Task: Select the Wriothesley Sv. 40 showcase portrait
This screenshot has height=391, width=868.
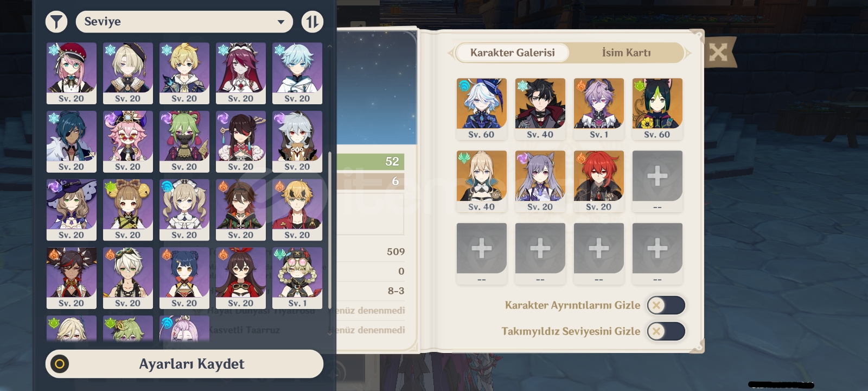Action: 540,109
